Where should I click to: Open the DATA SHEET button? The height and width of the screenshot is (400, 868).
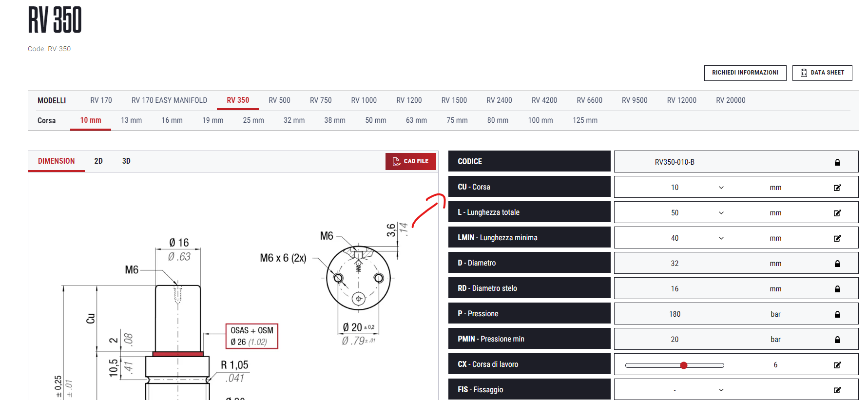(822, 73)
